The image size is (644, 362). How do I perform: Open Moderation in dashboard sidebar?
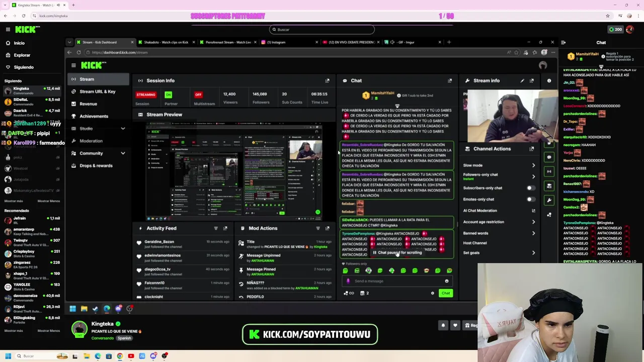pos(98,141)
